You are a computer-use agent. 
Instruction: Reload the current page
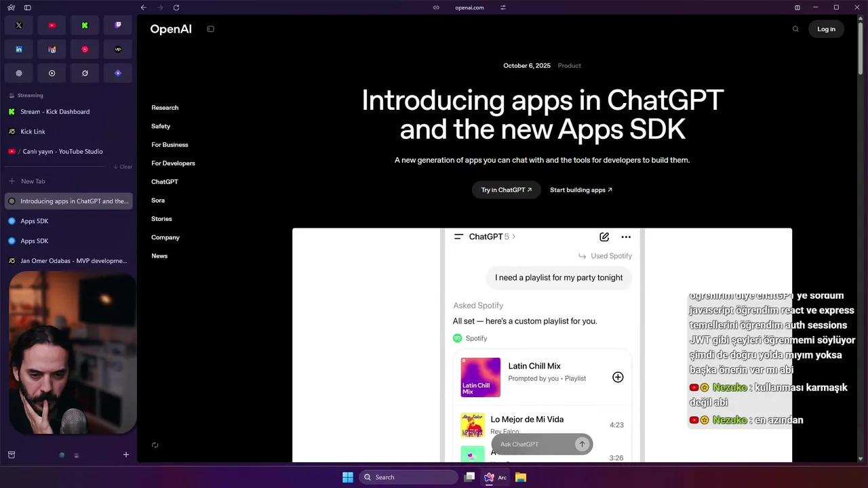[176, 7]
